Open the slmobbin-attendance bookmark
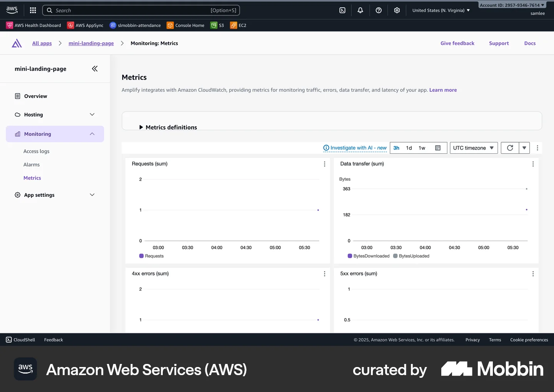 (135, 25)
